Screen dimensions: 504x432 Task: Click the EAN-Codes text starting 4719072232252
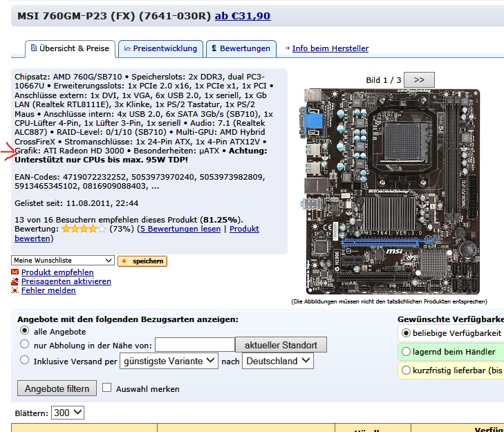[140, 182]
